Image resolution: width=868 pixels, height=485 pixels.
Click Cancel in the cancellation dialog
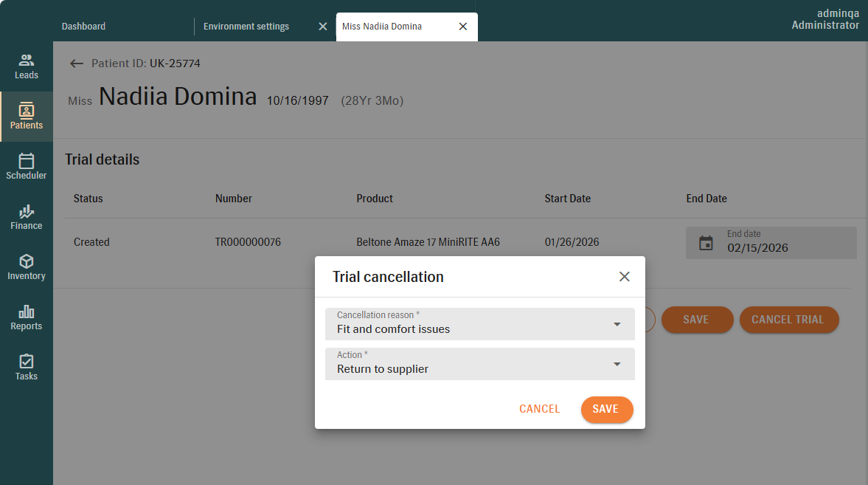(539, 409)
